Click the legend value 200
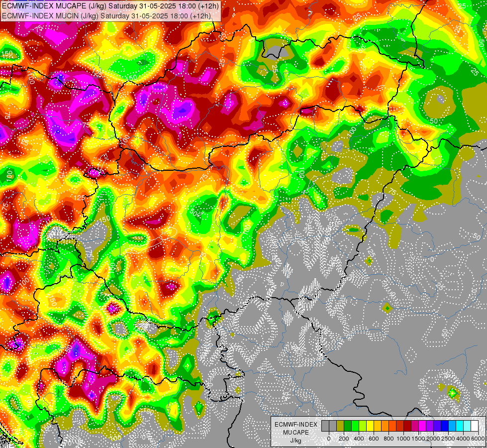 (344, 439)
